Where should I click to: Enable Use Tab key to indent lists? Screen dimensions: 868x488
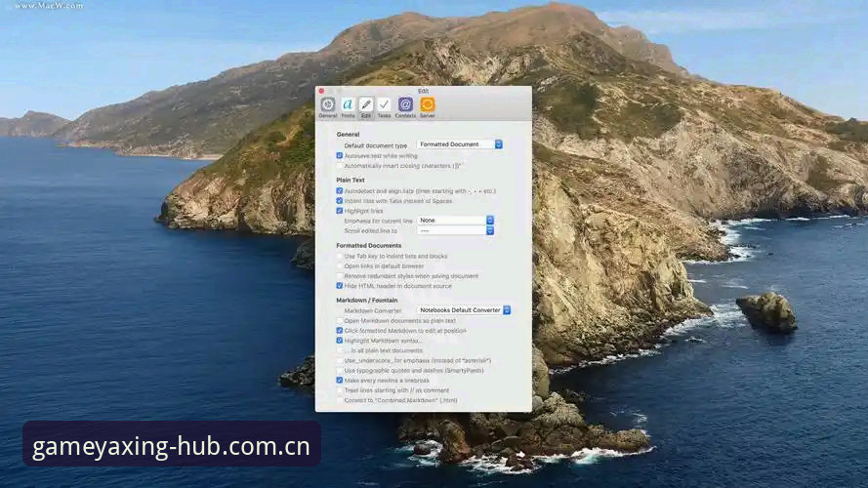click(340, 256)
